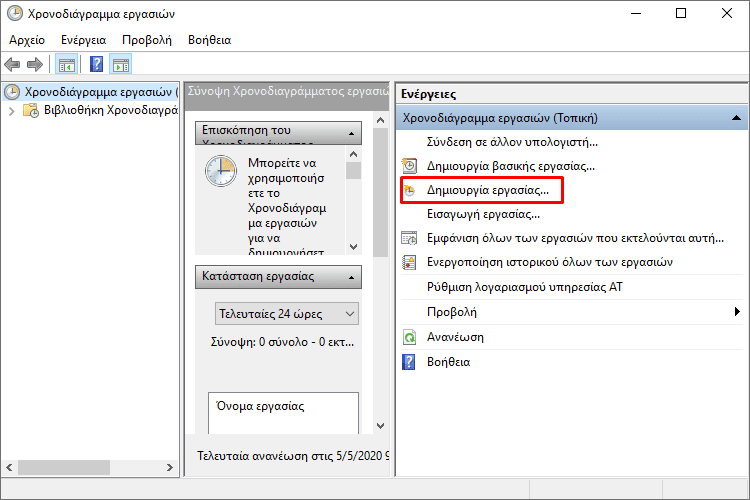Screen dimensions: 750x500
Task: Click Εισαγωγή εργασίας... action
Action: [483, 214]
